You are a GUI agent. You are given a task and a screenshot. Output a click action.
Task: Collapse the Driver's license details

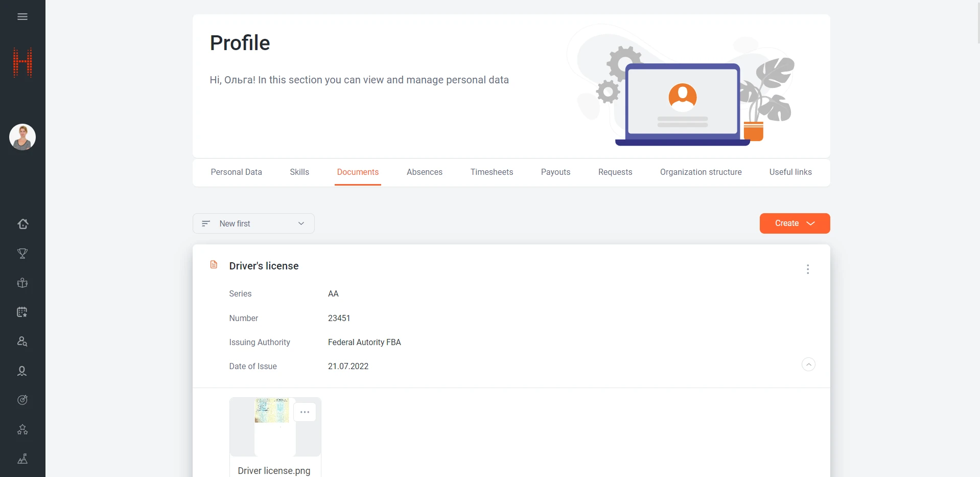tap(808, 365)
